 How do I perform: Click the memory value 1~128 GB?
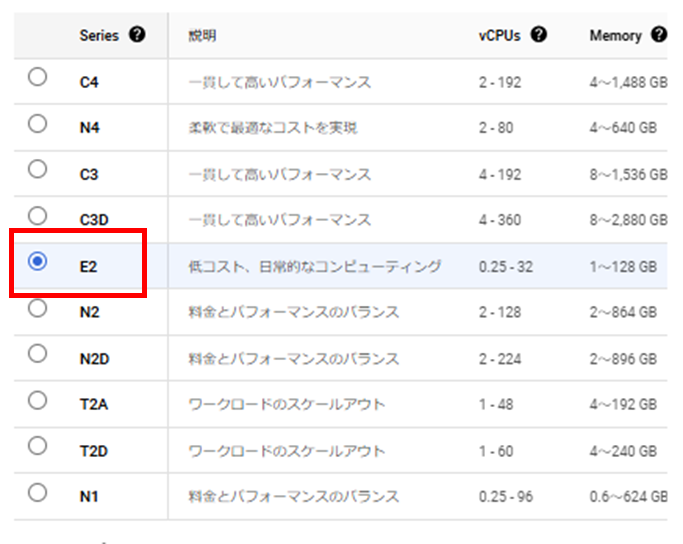pyautogui.click(x=623, y=267)
